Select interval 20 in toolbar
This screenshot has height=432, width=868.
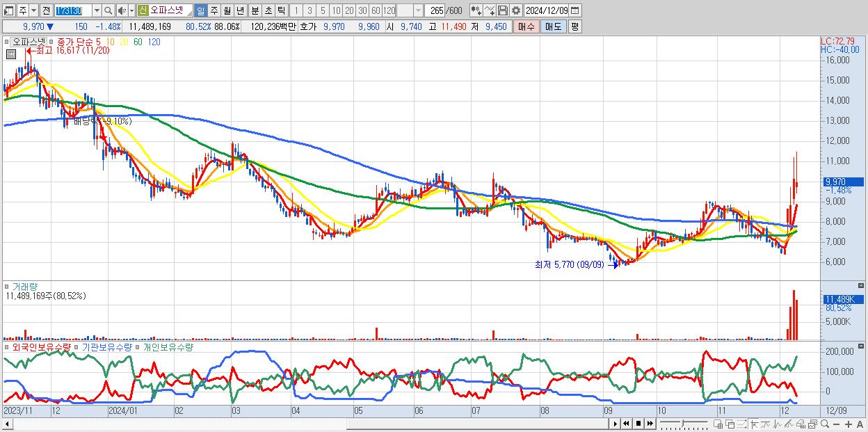point(349,10)
